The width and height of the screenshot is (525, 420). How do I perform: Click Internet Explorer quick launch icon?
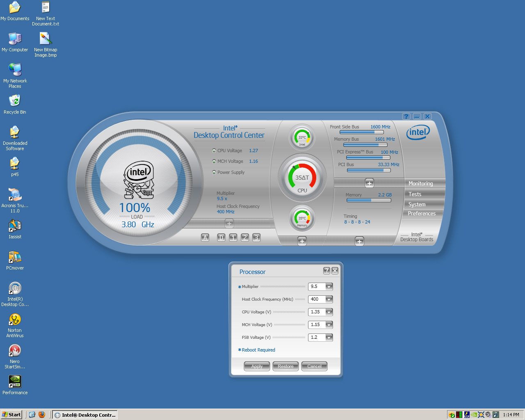(x=32, y=415)
